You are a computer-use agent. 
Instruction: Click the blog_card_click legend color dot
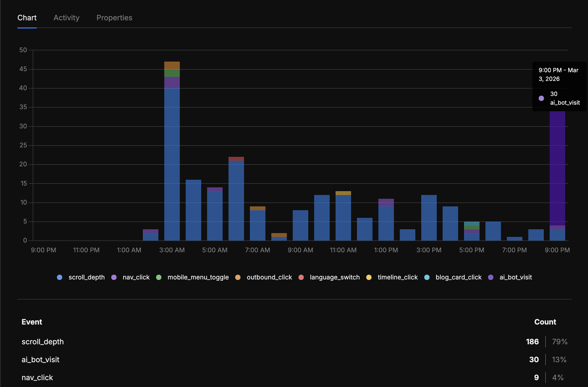point(427,277)
